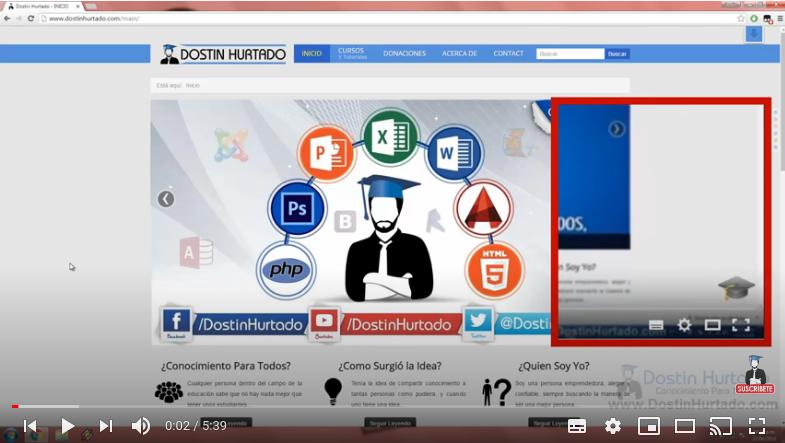Click the green extension icon in browser toolbar

[754, 19]
